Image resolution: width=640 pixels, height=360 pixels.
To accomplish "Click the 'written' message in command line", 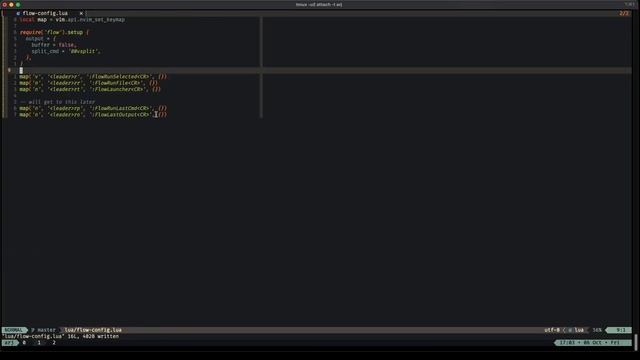I will pyautogui.click(x=108, y=336).
